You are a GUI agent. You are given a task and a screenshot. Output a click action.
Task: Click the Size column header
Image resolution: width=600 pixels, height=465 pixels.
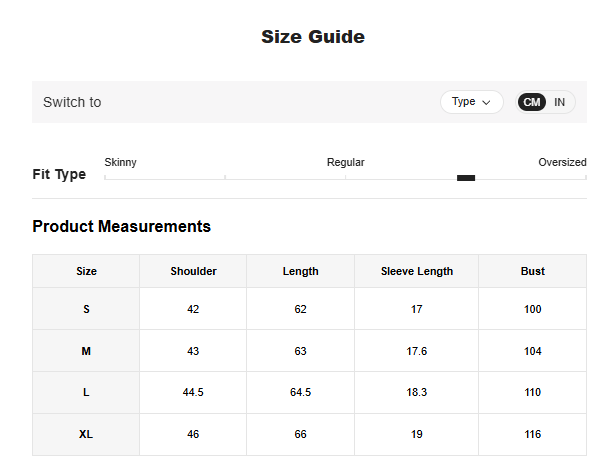86,271
